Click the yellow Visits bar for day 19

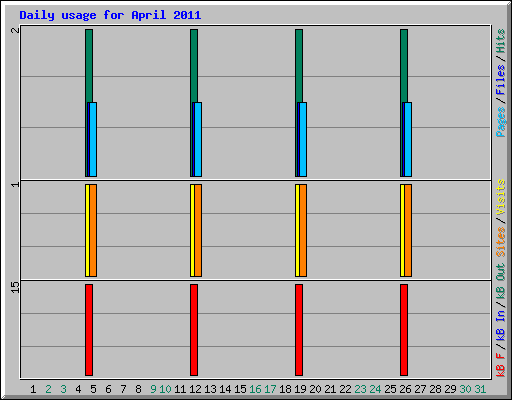pyautogui.click(x=297, y=230)
